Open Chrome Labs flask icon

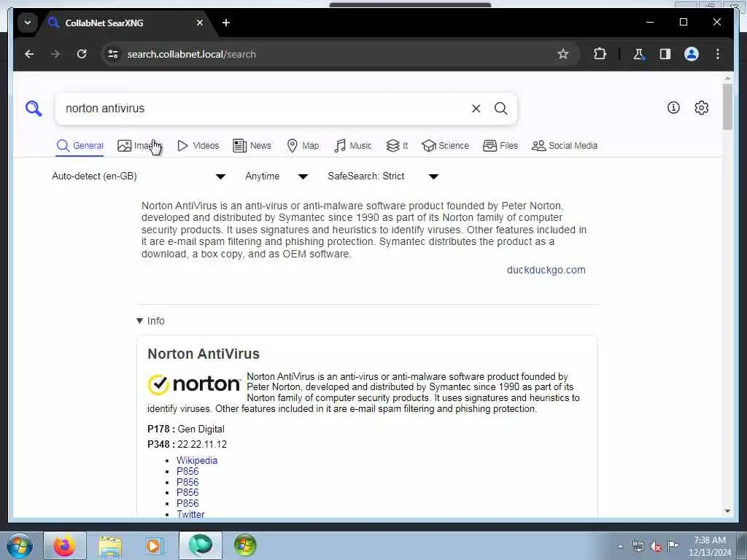click(x=638, y=54)
